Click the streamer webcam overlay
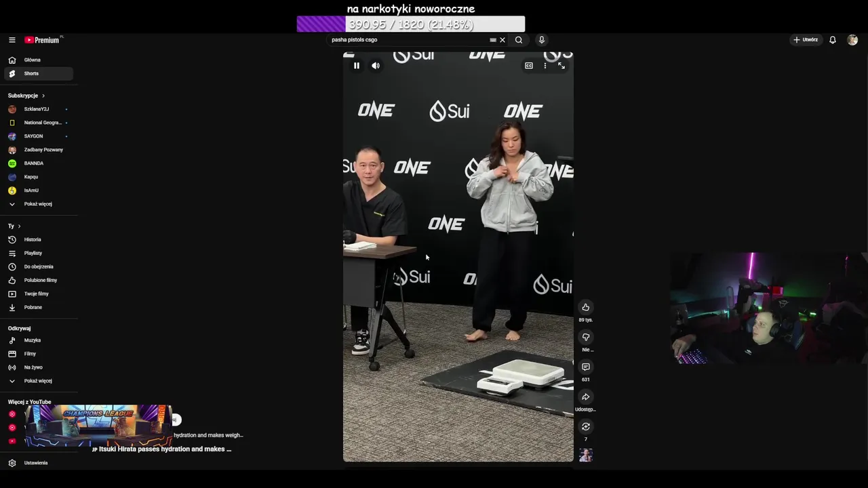 click(769, 308)
